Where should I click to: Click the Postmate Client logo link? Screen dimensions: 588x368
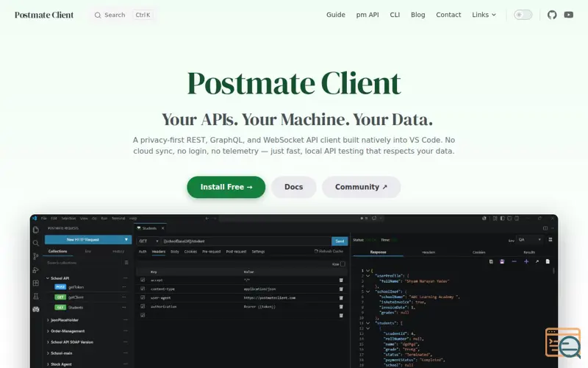[44, 15]
